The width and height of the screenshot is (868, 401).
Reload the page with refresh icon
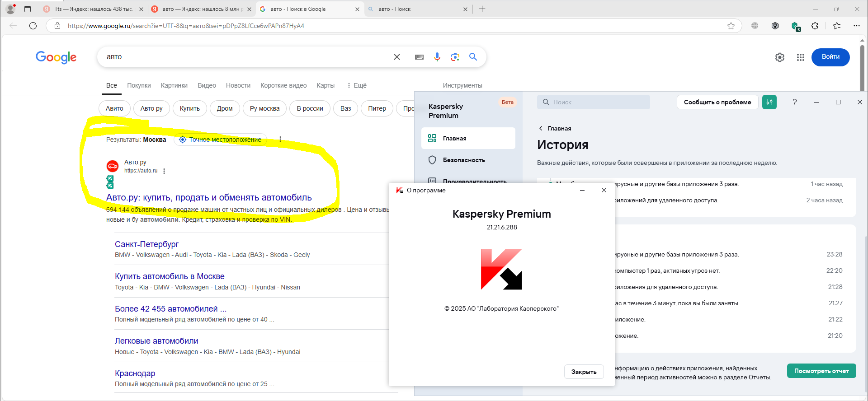(x=33, y=26)
